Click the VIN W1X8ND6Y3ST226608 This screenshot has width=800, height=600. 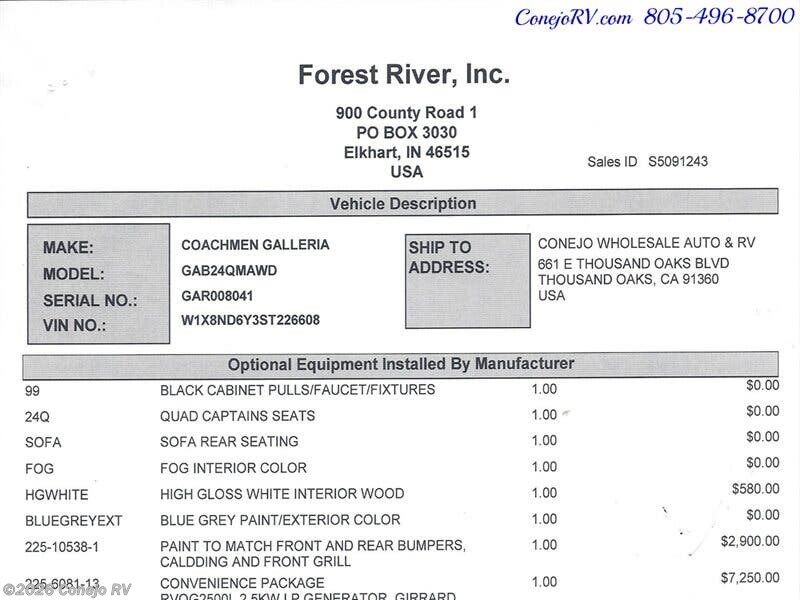tap(250, 321)
